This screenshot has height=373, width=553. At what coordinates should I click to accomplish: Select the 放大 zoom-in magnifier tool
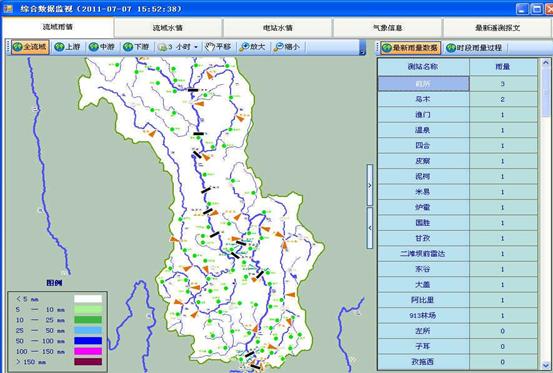[253, 47]
